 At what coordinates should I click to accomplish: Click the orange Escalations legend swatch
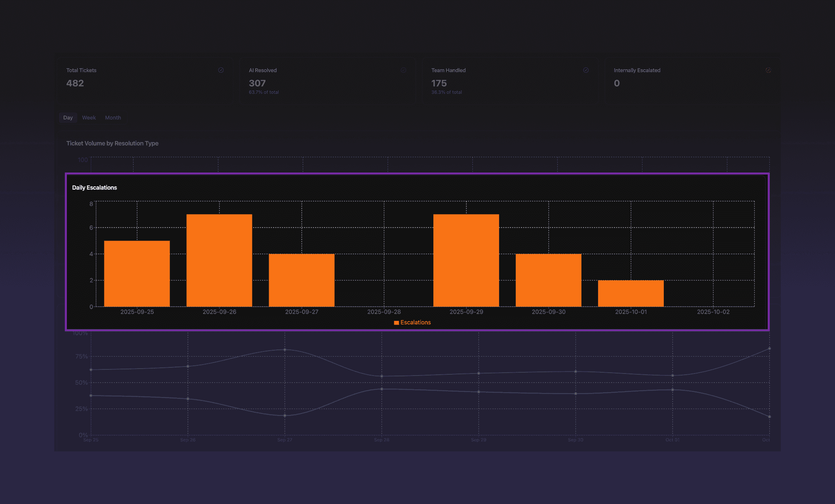[396, 323]
